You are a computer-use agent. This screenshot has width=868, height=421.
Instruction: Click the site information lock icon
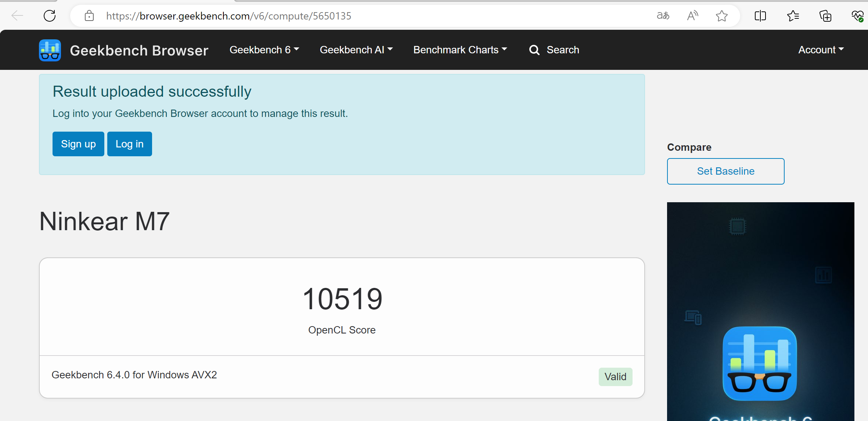coord(89,16)
